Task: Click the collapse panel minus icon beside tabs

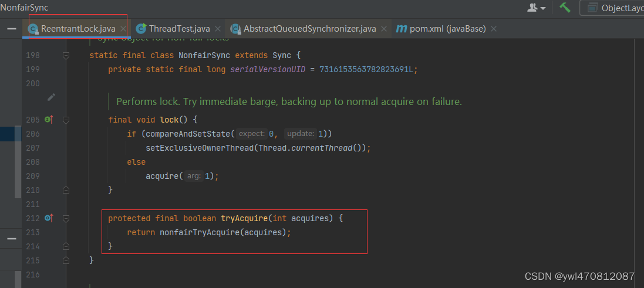Action: pyautogui.click(x=12, y=29)
